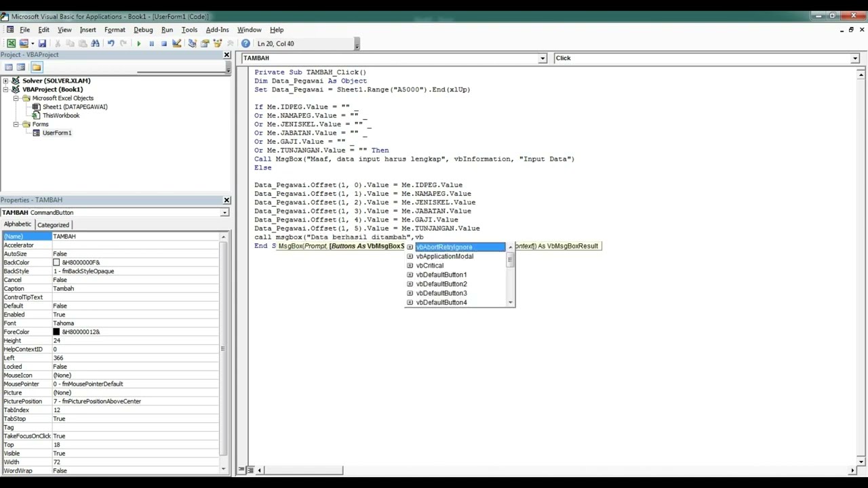Click the Paste clipboard icon
Viewport: 868px width, 488px height.
[x=83, y=43]
